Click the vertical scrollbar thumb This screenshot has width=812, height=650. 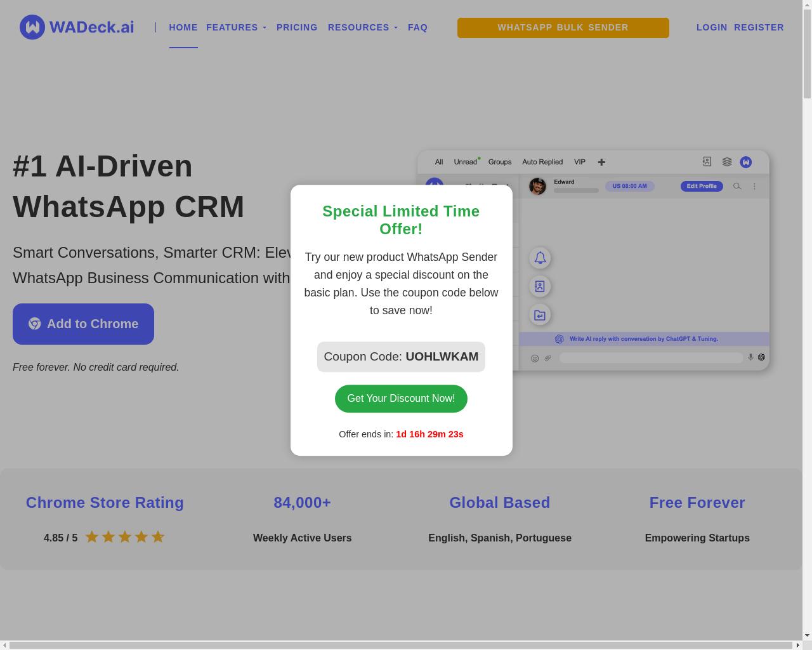pyautogui.click(x=807, y=53)
